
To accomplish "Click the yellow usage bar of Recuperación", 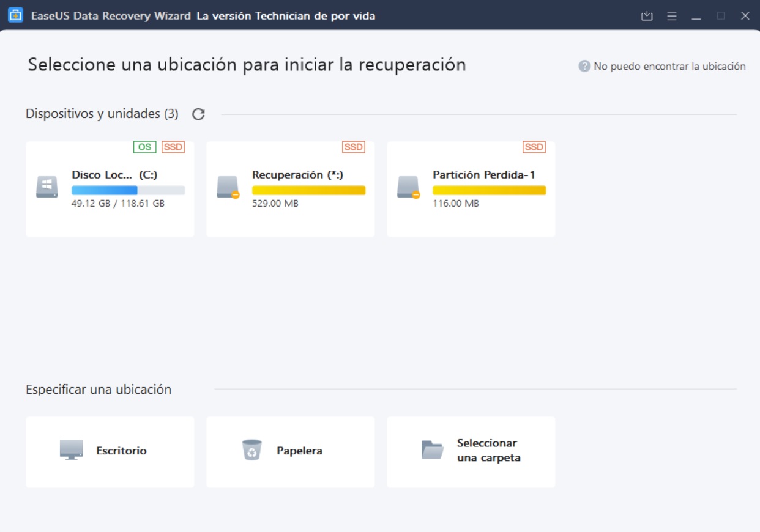I will (x=308, y=190).
